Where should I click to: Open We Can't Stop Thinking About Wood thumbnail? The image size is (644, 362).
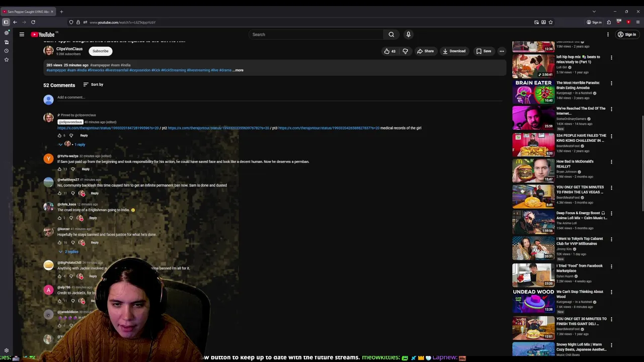[533, 301]
